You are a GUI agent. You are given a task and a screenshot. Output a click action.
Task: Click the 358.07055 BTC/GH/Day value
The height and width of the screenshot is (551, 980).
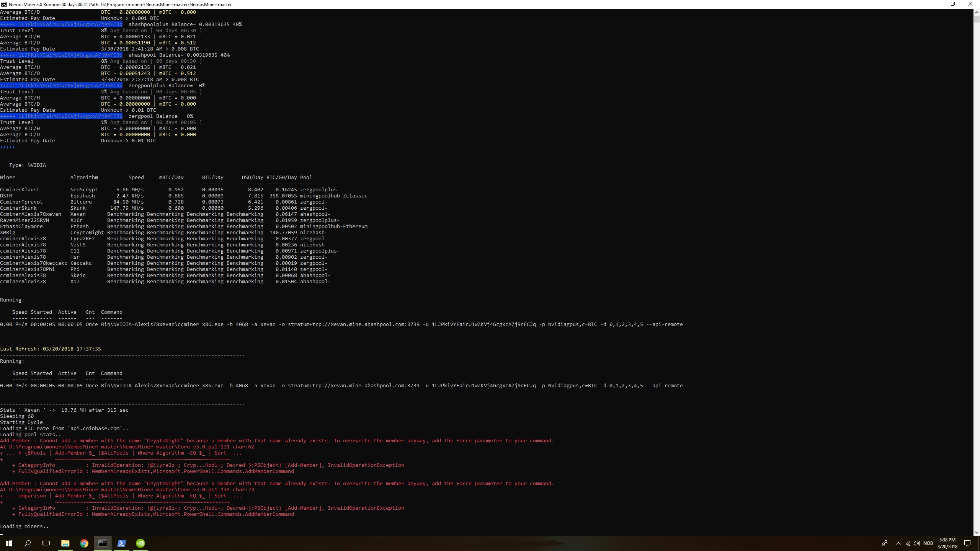pyautogui.click(x=283, y=196)
